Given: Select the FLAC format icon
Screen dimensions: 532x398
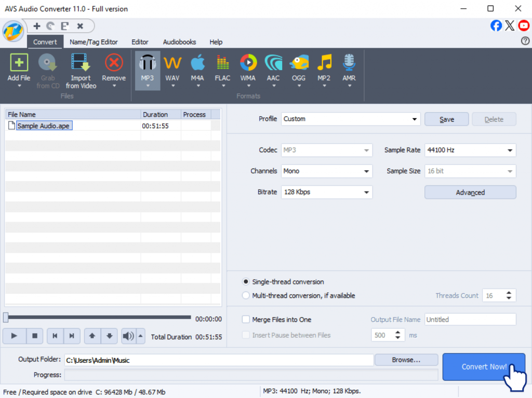Looking at the screenshot, I should (x=222, y=63).
